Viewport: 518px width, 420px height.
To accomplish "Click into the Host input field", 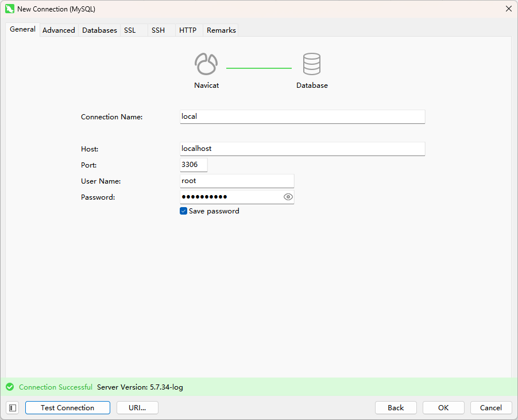I will click(302, 149).
